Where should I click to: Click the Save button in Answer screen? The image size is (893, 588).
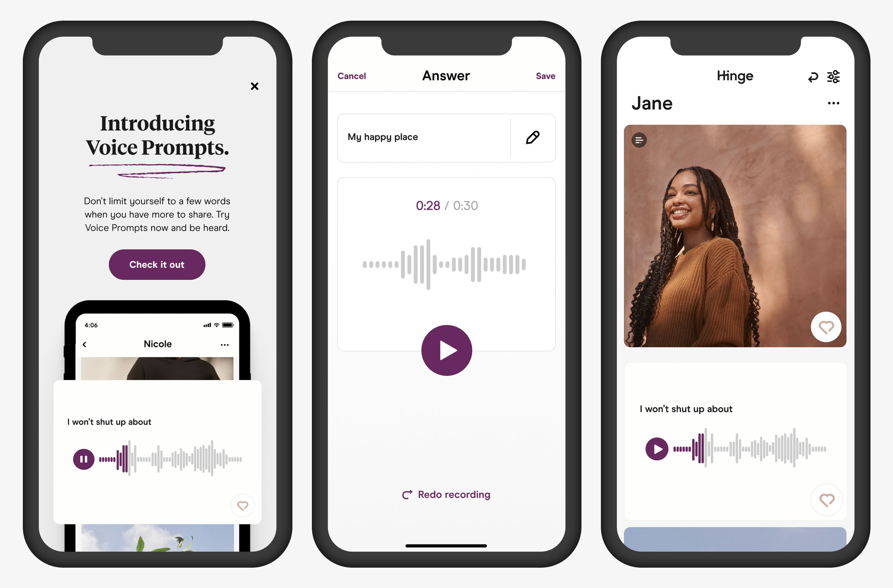[x=545, y=76]
